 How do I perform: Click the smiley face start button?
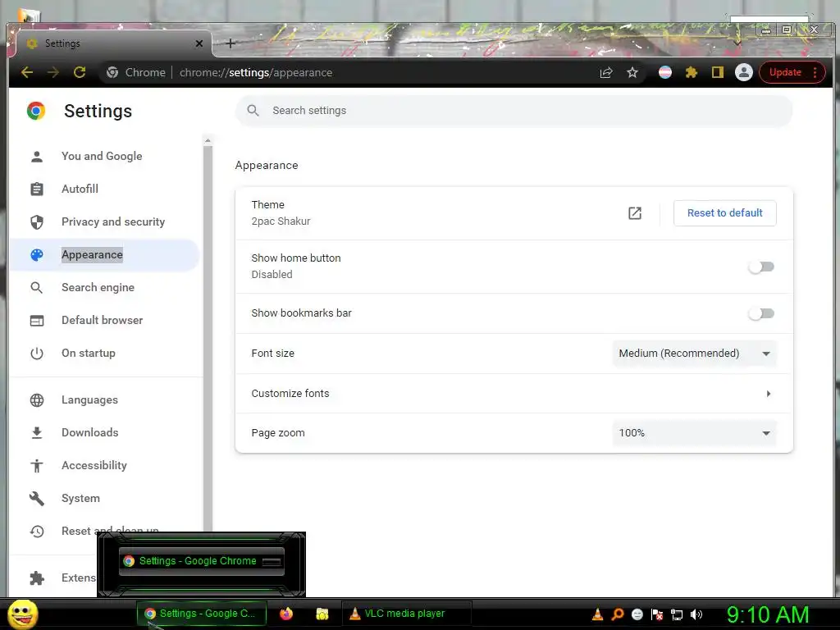tap(23, 614)
